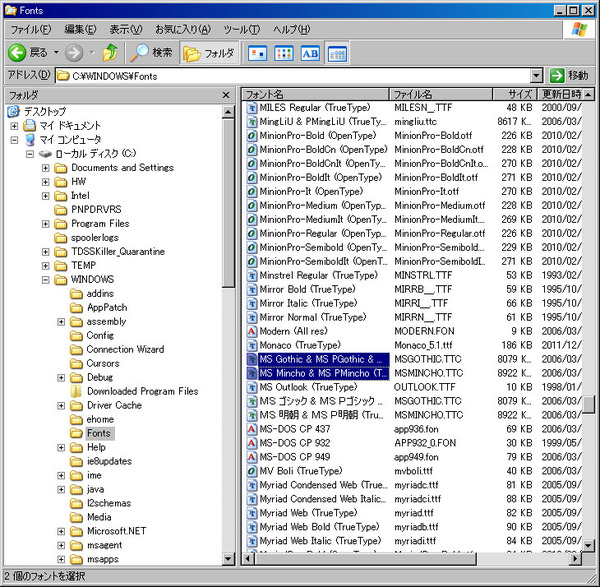Click the address field showing C:¥WINDOWS¥Fonts

point(294,76)
